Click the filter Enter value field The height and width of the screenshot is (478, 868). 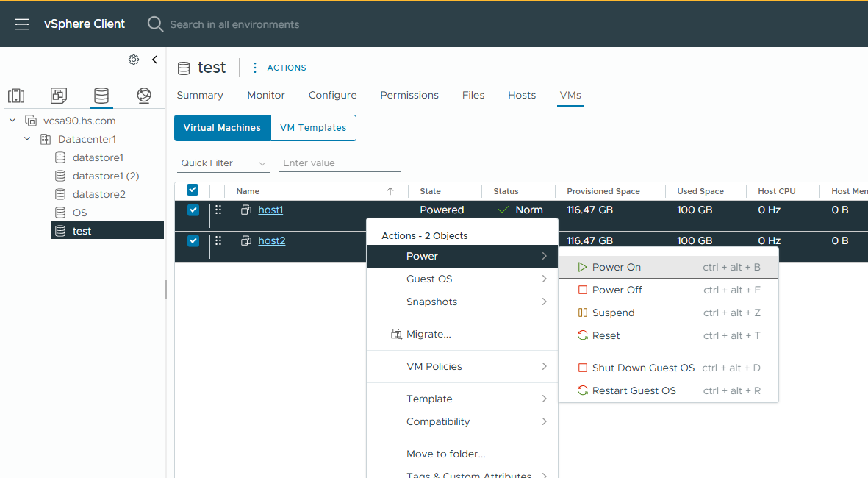(x=340, y=163)
